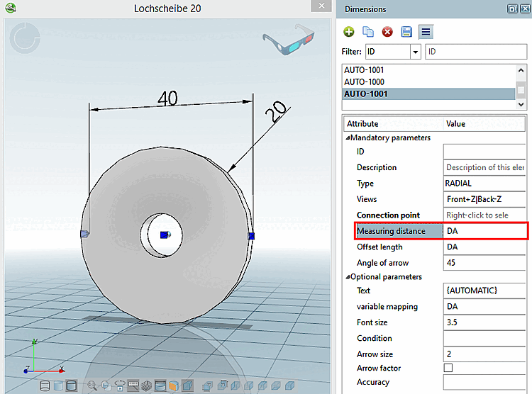Add a new dimension with green plus icon
This screenshot has width=532, height=394.
(x=349, y=32)
